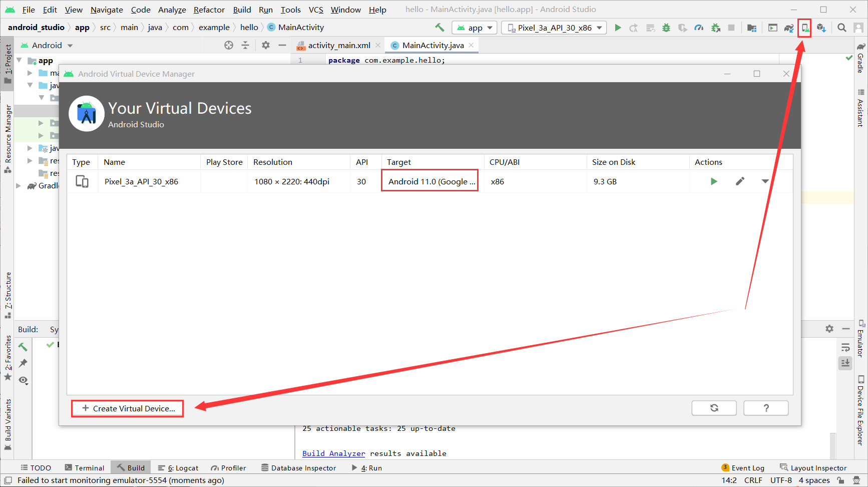Click project panel settings gear icon
Image resolution: width=868 pixels, height=487 pixels.
[x=266, y=45]
